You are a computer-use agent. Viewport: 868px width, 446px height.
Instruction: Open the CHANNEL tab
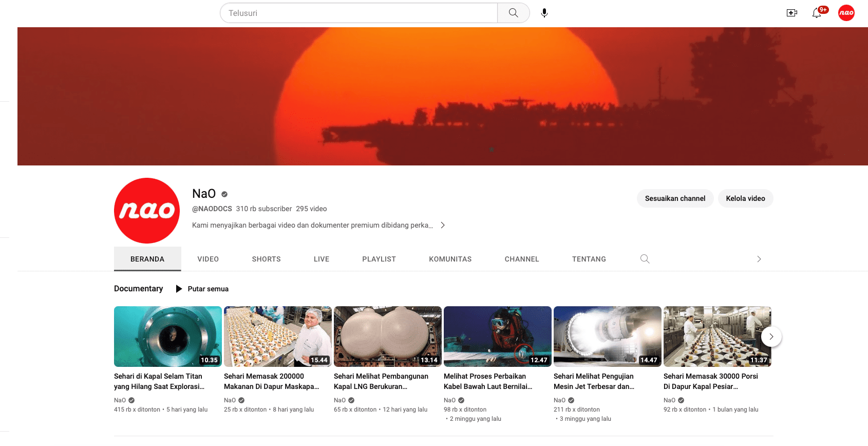[x=522, y=259]
